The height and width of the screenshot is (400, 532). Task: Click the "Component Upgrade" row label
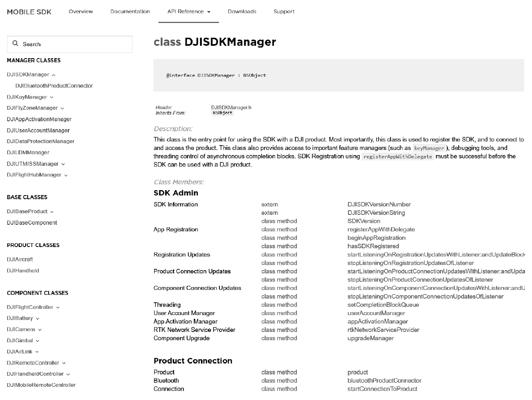click(181, 338)
